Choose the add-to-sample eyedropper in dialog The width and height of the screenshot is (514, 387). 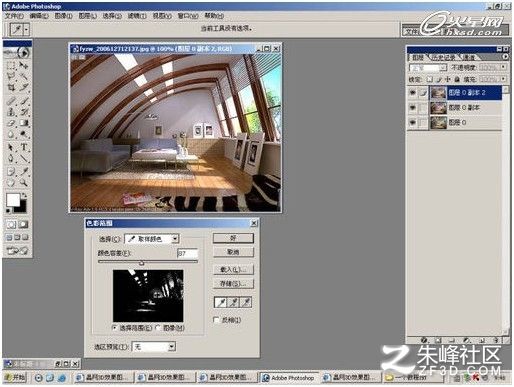coord(233,302)
